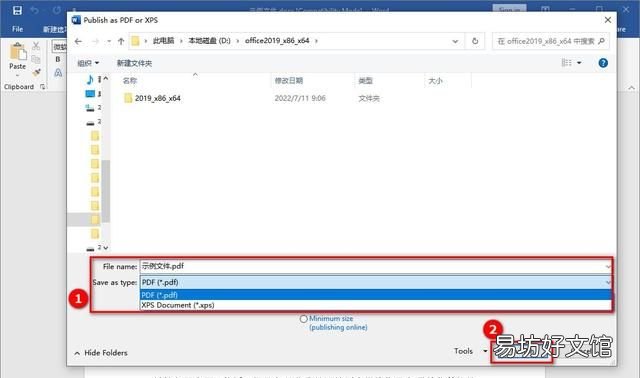Click the view layout icon
This screenshot has height=378, width=640.
tap(567, 63)
